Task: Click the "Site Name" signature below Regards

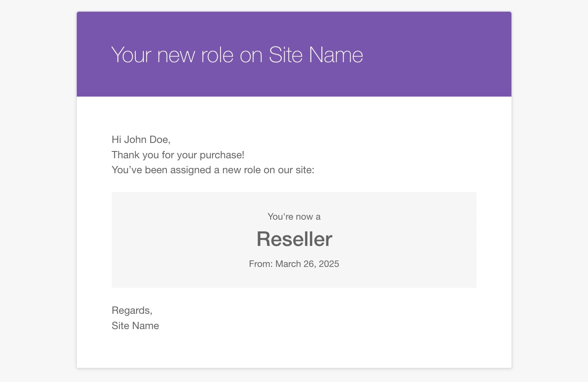Action: click(135, 326)
